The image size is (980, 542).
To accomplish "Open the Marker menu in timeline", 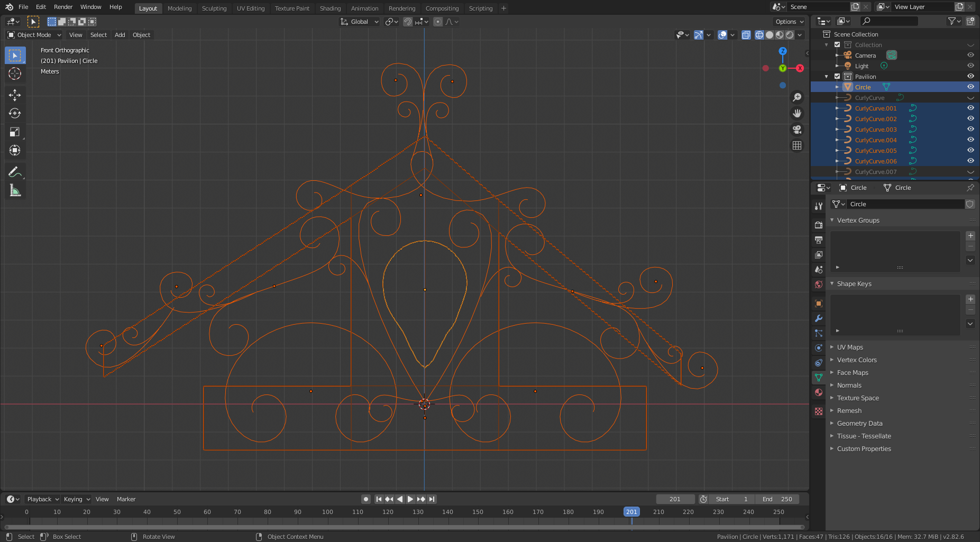I will coord(126,499).
